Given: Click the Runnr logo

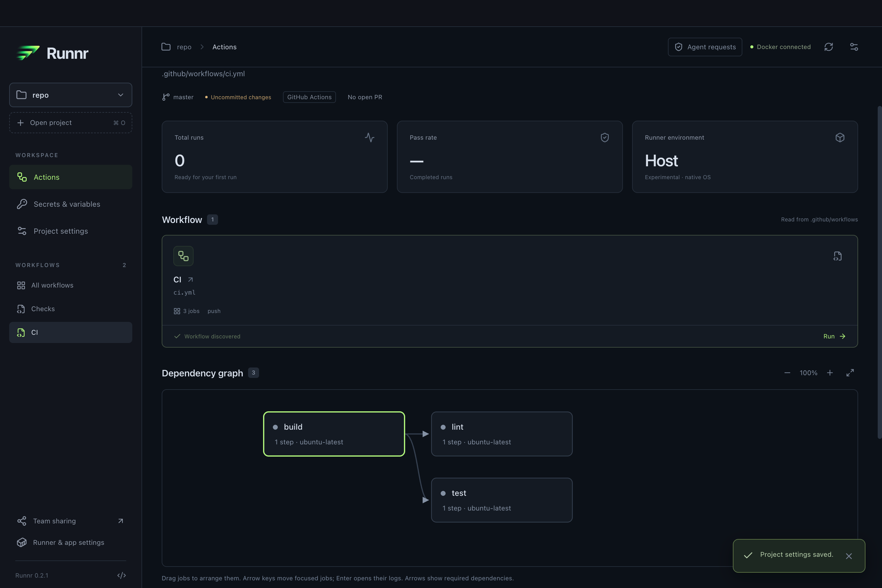Looking at the screenshot, I should pos(52,53).
